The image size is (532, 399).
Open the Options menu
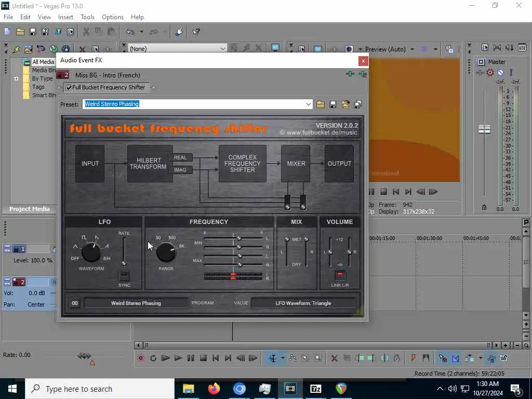pos(113,17)
